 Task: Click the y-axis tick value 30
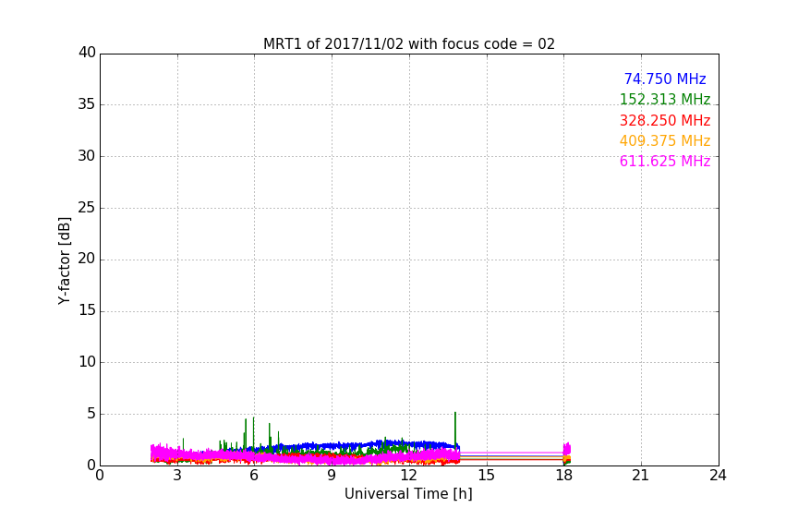point(87,156)
